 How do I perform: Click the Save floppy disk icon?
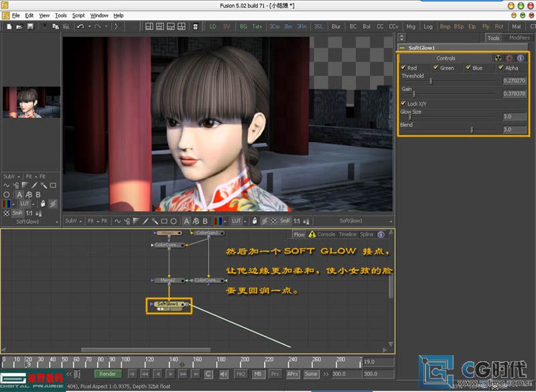coord(30,27)
